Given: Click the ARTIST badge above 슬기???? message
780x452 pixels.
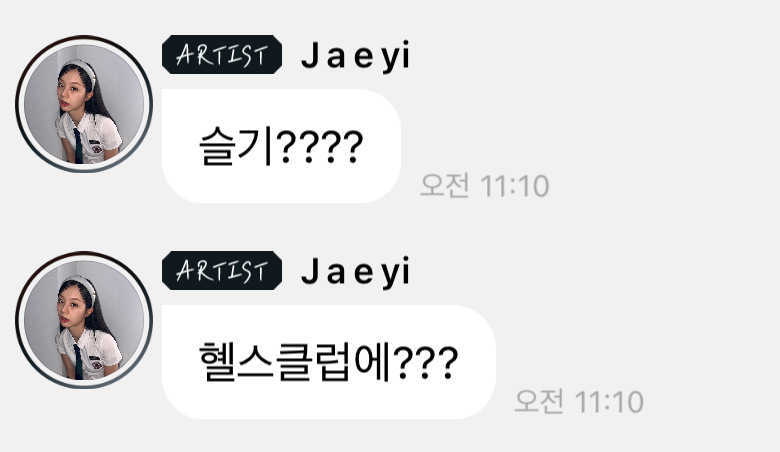Looking at the screenshot, I should coord(222,55).
